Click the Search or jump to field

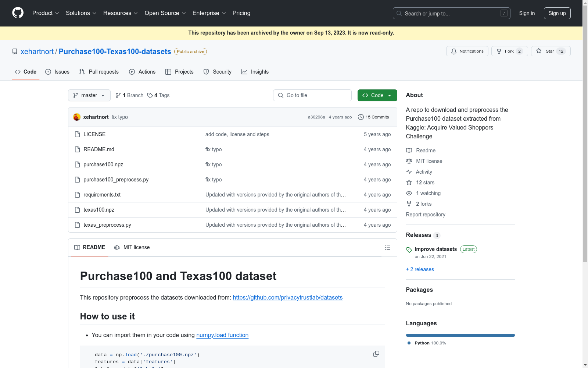point(452,13)
